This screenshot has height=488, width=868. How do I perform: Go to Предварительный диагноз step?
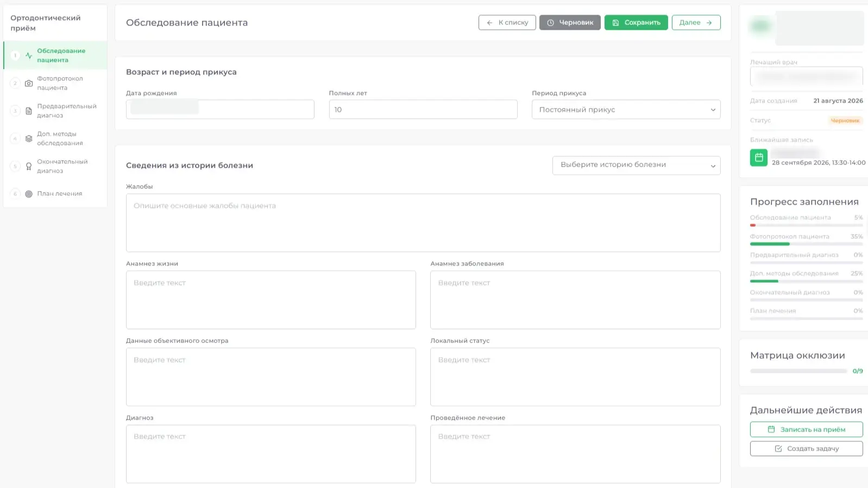click(x=55, y=111)
